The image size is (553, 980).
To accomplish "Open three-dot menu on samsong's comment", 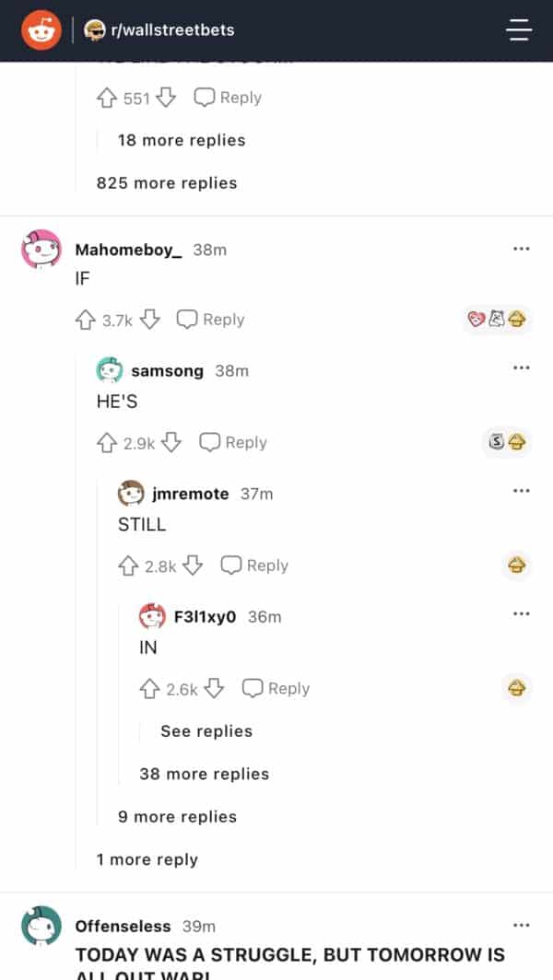I will pyautogui.click(x=522, y=368).
